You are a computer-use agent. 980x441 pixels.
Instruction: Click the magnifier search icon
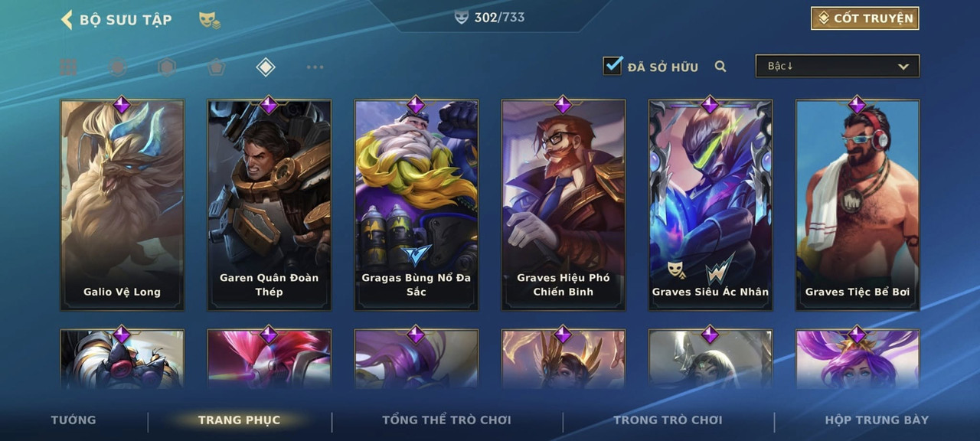click(720, 67)
